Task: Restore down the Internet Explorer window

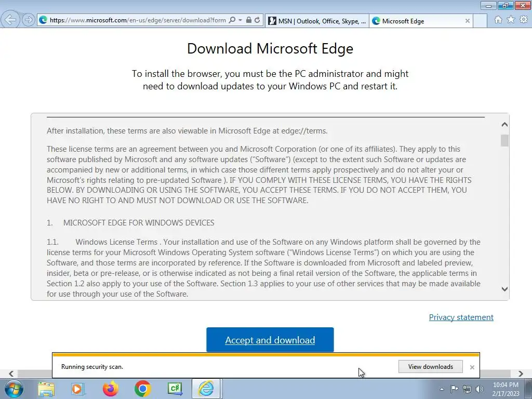Action: [506, 6]
